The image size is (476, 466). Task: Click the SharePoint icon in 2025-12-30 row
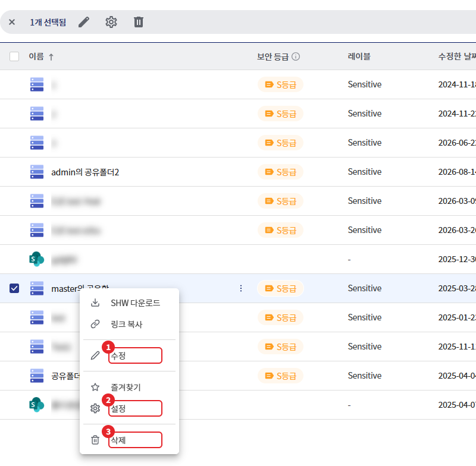click(x=37, y=259)
